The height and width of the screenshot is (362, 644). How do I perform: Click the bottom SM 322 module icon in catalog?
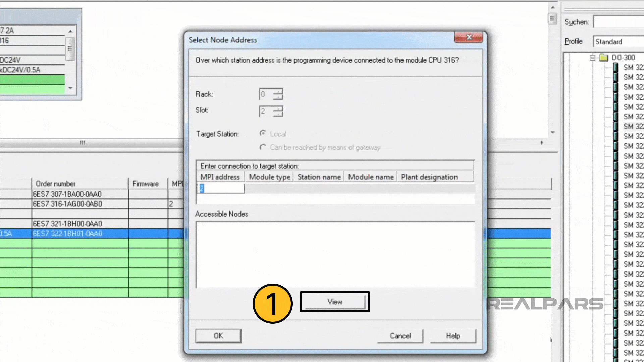tap(616, 352)
